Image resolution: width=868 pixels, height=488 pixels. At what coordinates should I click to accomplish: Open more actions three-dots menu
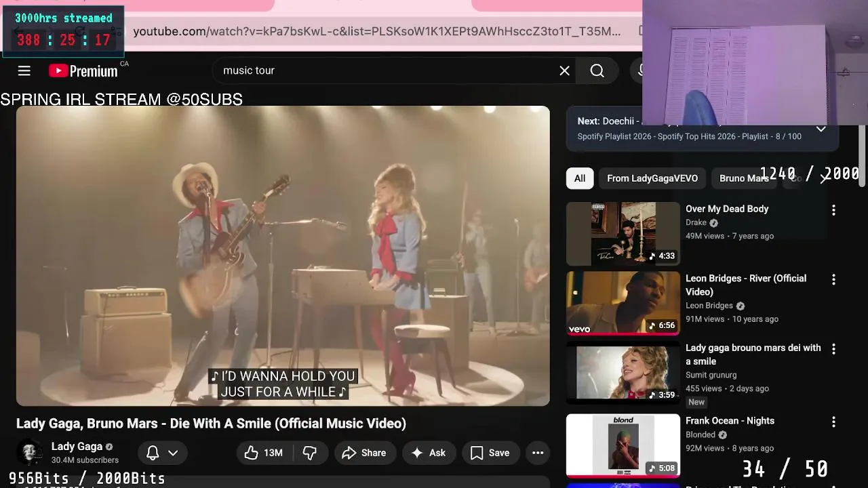[538, 453]
